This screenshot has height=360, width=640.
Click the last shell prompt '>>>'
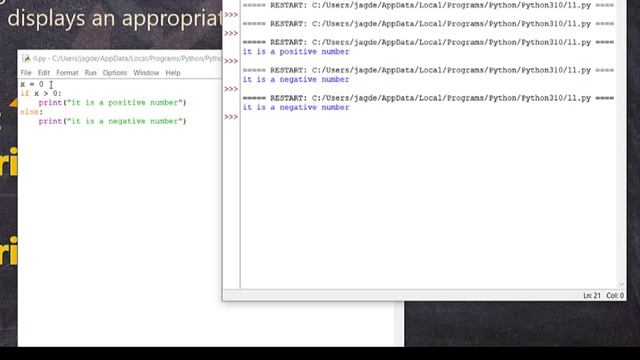231,117
